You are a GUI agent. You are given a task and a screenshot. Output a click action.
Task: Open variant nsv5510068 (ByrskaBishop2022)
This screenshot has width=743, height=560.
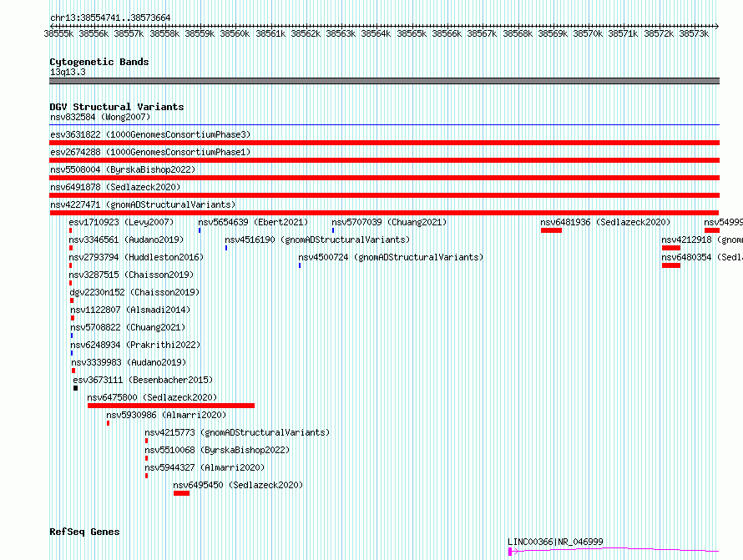point(217,450)
